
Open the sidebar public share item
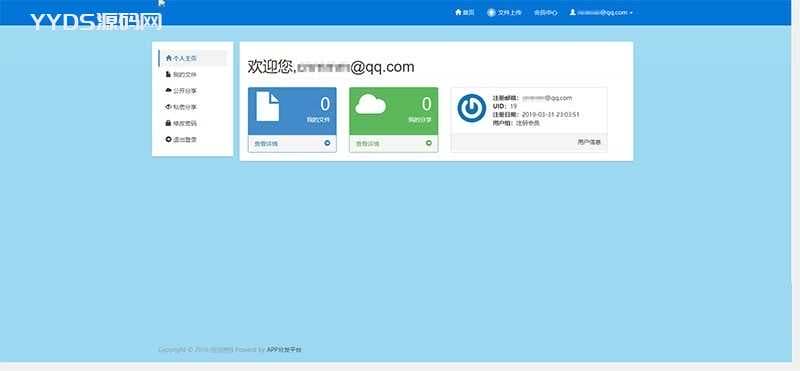click(193, 91)
